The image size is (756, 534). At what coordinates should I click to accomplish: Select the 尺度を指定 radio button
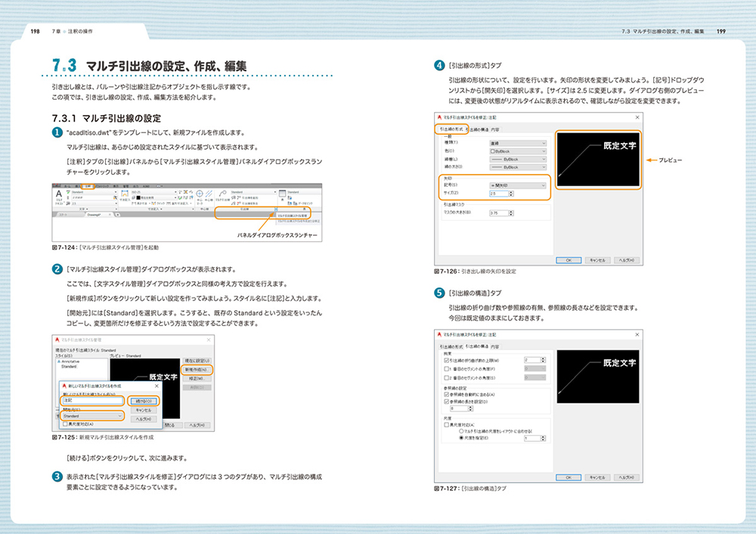pos(461,438)
